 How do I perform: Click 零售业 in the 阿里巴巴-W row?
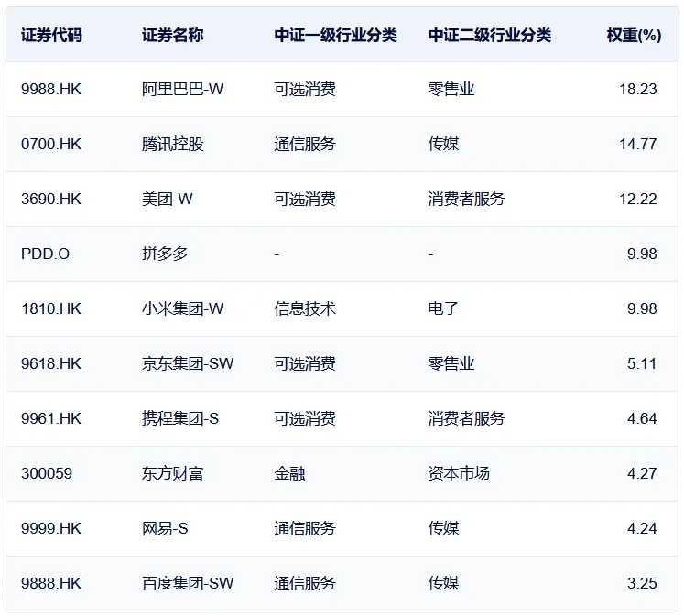click(451, 90)
